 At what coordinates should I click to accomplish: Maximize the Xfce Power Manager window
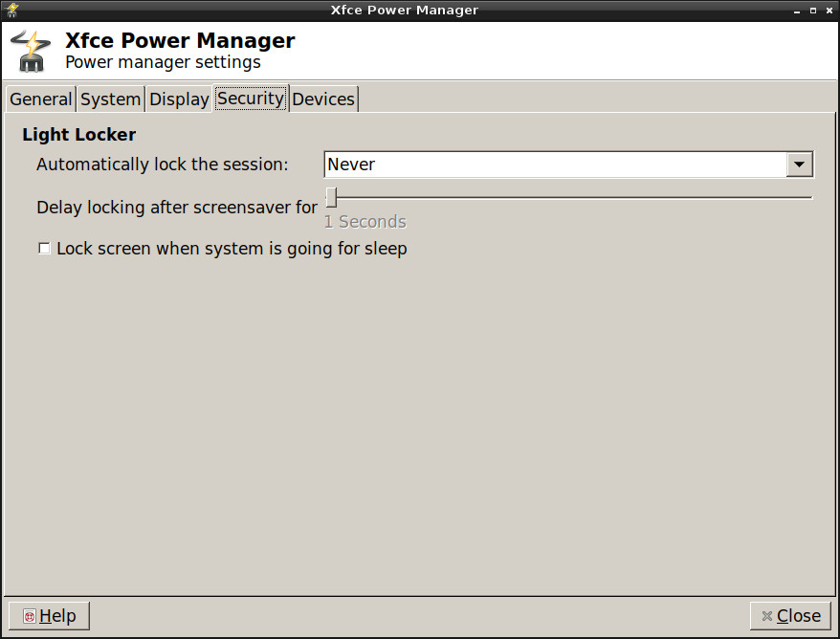pyautogui.click(x=812, y=11)
